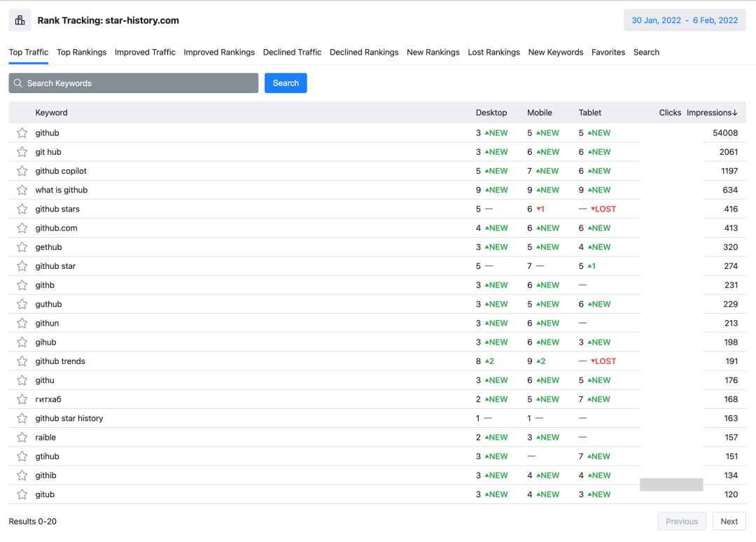This screenshot has width=756, height=542.
Task: Click the Keyword column header
Action: click(51, 112)
